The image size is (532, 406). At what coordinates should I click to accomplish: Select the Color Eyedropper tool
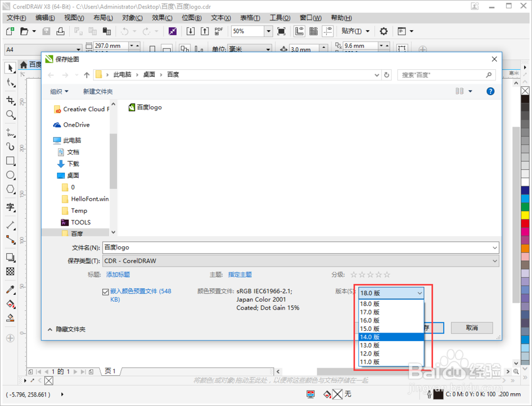pyautogui.click(x=10, y=289)
